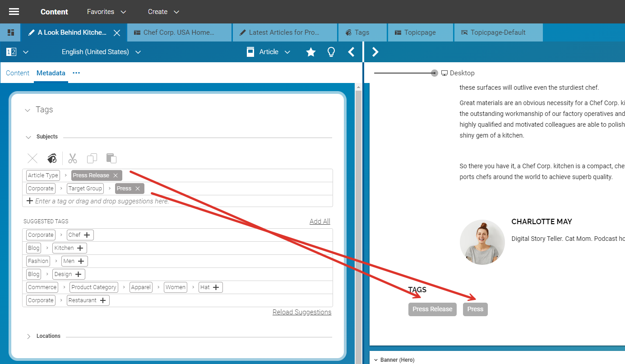Open the Topicpage-Default tab

tap(498, 32)
